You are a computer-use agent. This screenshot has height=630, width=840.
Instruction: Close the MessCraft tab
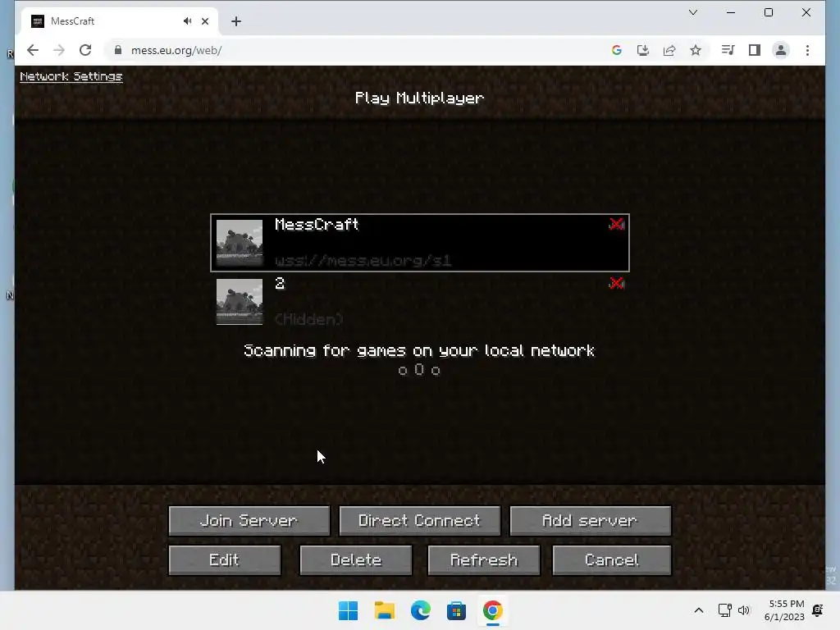tap(205, 21)
